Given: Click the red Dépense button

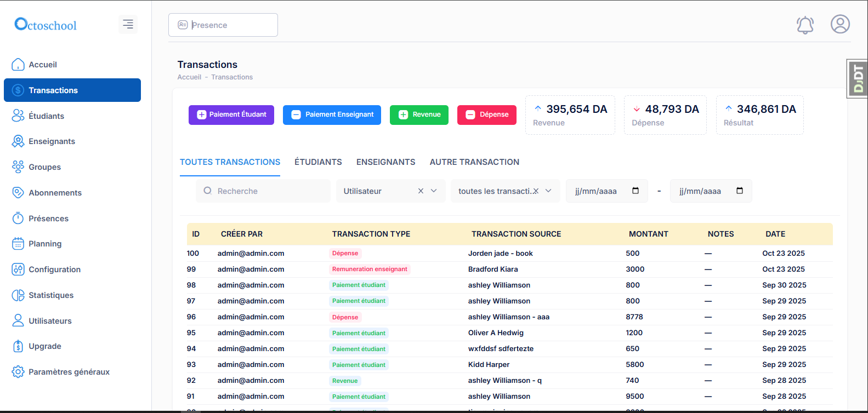Looking at the screenshot, I should click(x=487, y=115).
